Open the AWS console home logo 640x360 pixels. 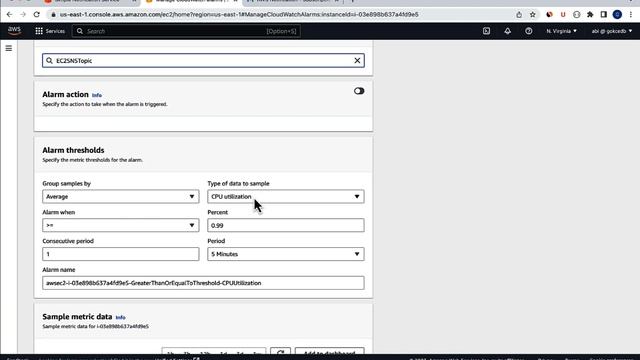pyautogui.click(x=14, y=31)
